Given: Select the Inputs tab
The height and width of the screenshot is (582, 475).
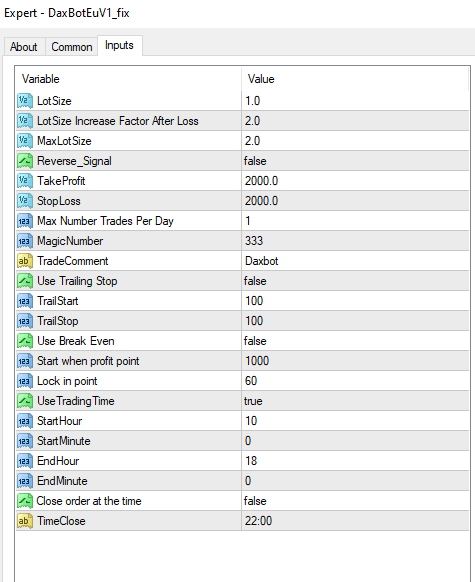Looking at the screenshot, I should tap(119, 45).
